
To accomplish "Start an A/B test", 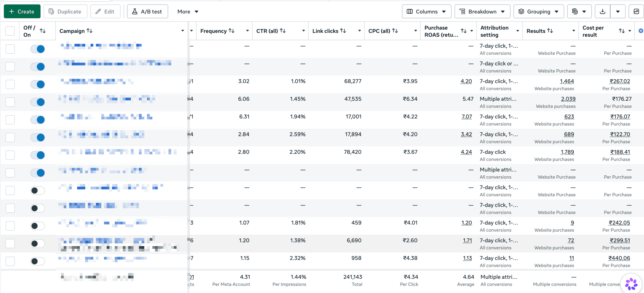I will click(147, 12).
